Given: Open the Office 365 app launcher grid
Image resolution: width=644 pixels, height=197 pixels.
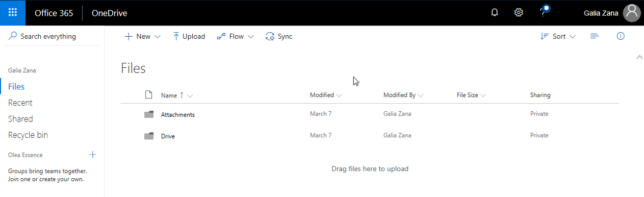Looking at the screenshot, I should (x=13, y=13).
